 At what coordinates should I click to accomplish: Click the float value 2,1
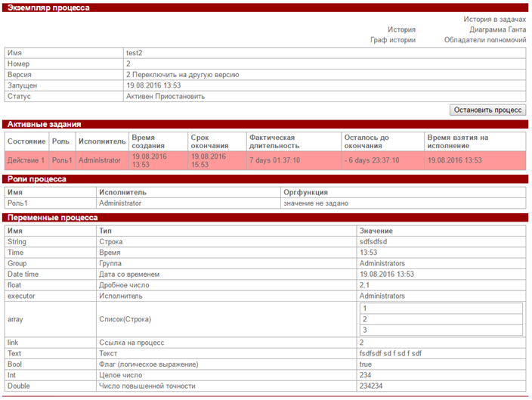pos(364,285)
